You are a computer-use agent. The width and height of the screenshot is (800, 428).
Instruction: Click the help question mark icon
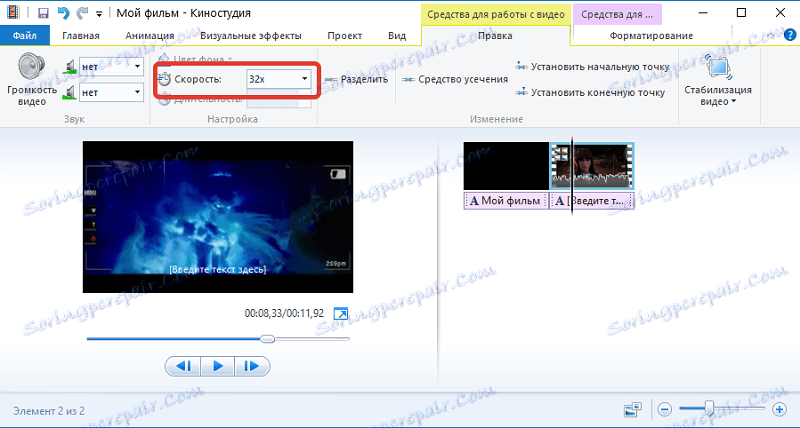point(790,35)
